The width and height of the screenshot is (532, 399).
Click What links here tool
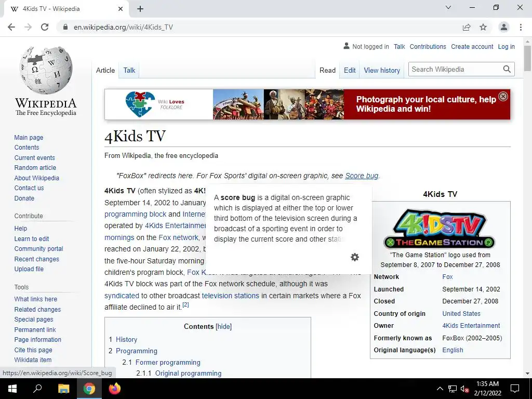(36, 299)
